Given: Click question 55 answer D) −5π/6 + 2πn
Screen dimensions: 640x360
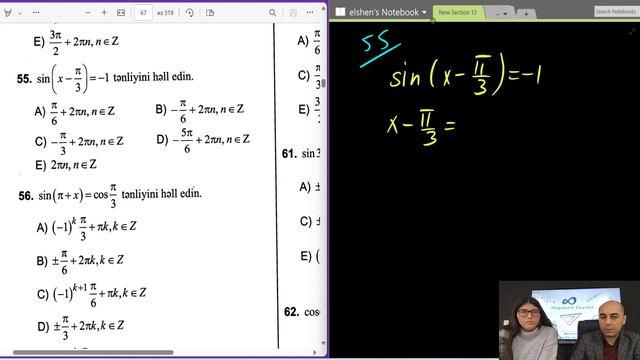Looking at the screenshot, I should [x=203, y=141].
